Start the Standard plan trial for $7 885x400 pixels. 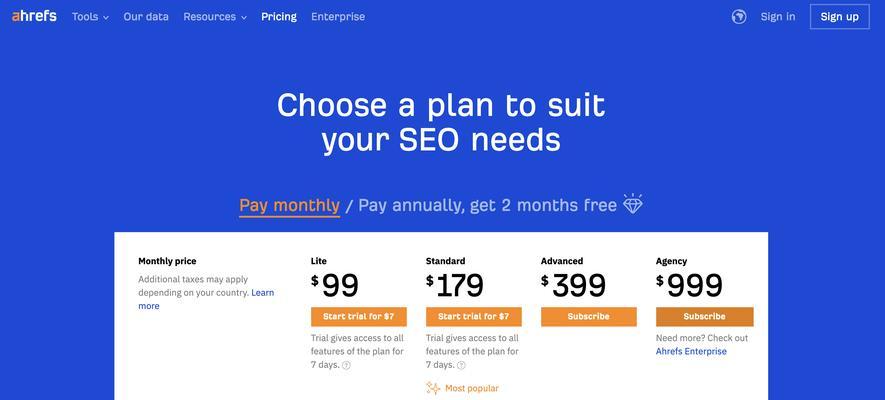click(474, 317)
